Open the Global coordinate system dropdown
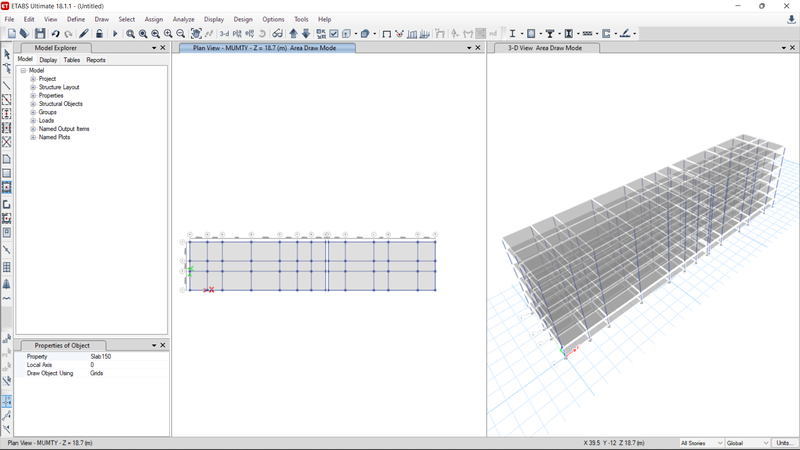 pos(747,443)
